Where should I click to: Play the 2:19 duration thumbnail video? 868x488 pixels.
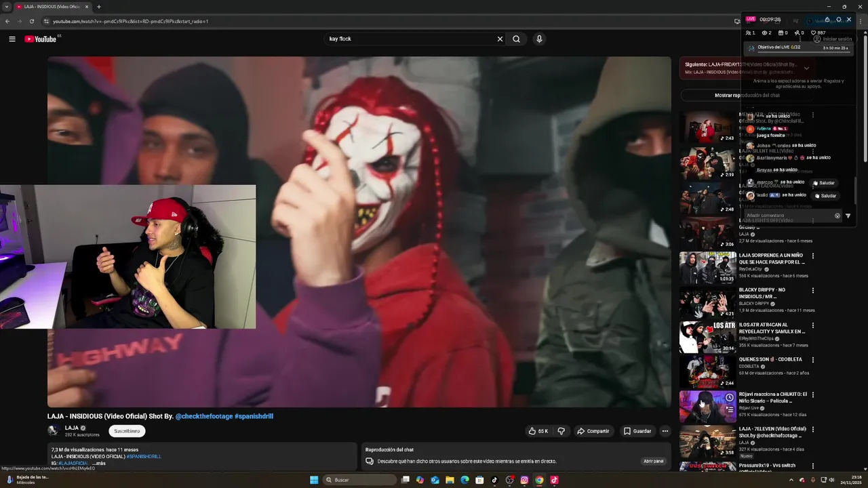pyautogui.click(x=707, y=163)
